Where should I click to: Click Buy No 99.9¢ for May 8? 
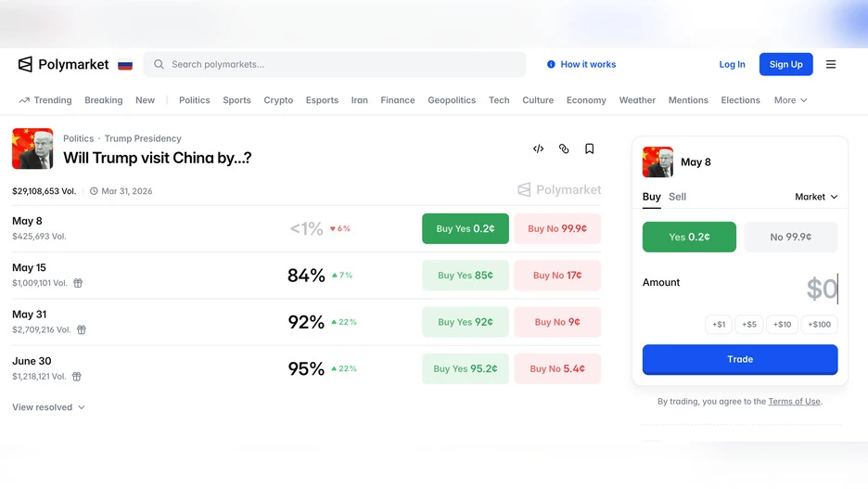(557, 228)
